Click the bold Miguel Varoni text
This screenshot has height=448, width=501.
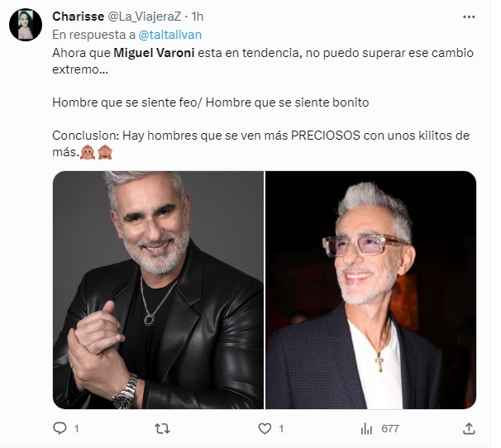[154, 53]
